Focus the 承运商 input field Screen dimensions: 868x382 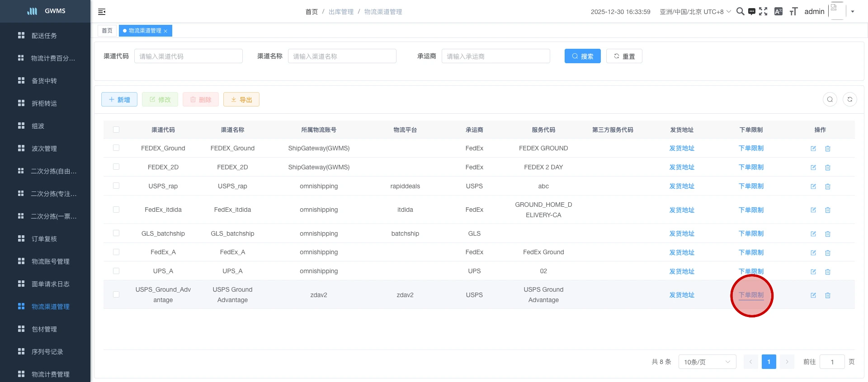tap(496, 56)
